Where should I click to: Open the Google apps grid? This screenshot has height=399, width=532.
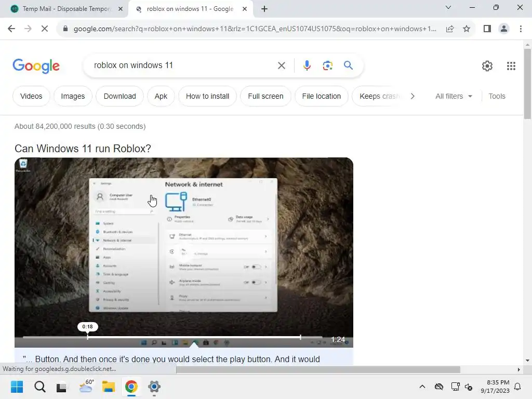[x=511, y=66]
